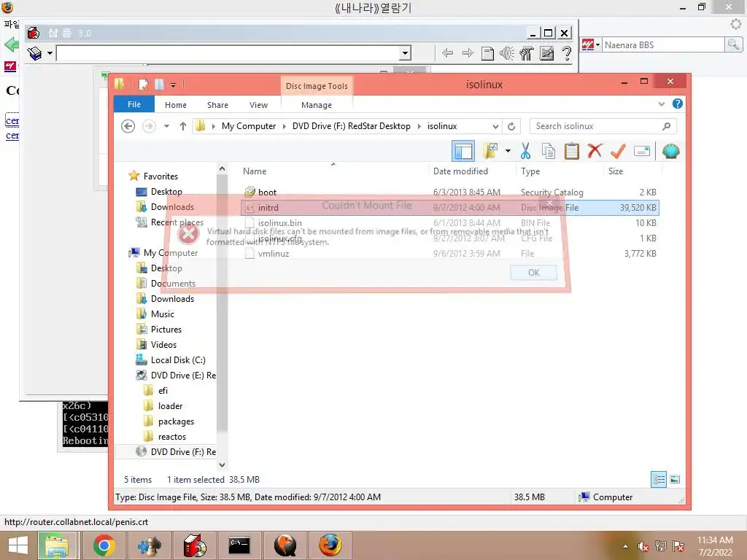Click the Explorer Back navigation arrow
This screenshot has height=560, width=747.
pos(128,126)
